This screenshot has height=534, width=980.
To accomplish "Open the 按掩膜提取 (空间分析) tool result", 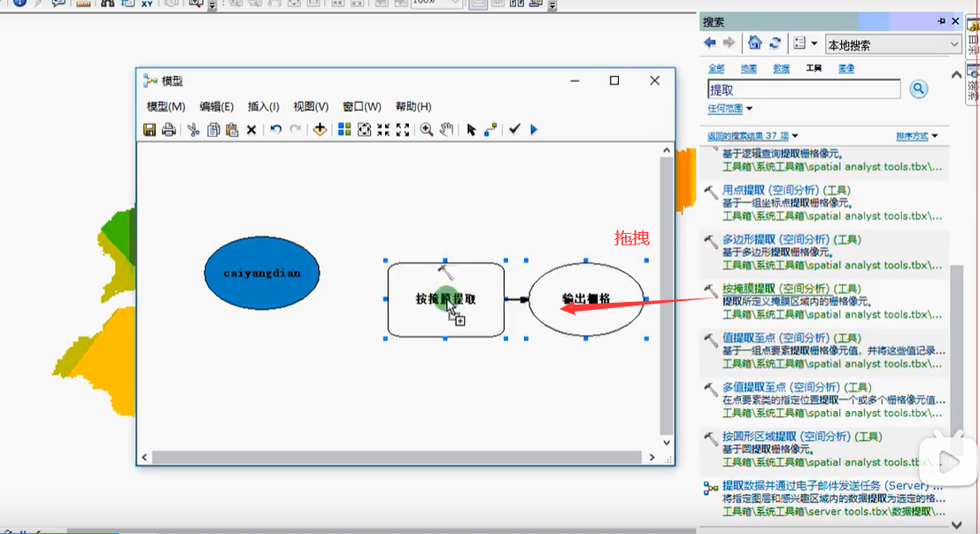I will pos(791,289).
